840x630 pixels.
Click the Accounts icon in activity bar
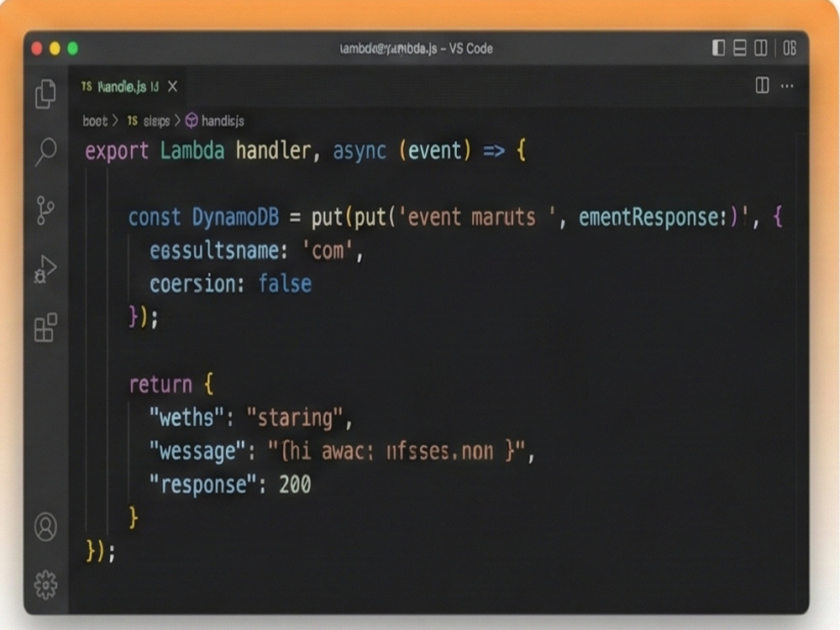[x=46, y=528]
